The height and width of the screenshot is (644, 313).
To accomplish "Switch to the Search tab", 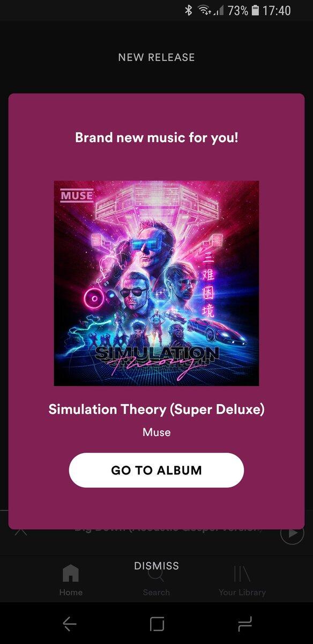I will 156,581.
